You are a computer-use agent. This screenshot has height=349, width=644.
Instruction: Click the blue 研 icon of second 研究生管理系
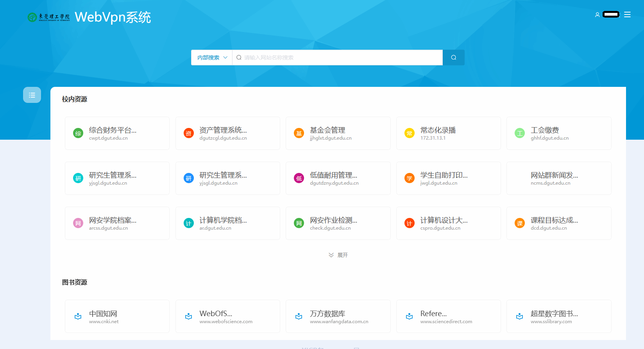189,178
